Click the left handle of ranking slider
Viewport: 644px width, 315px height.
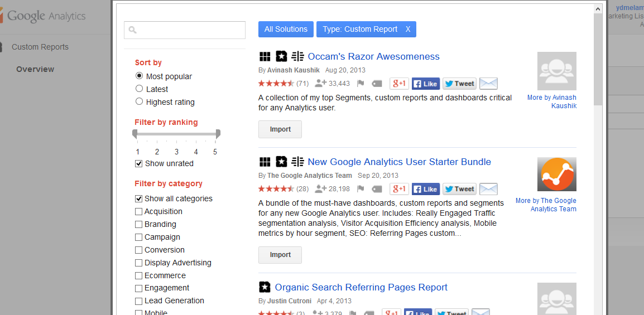(x=134, y=134)
